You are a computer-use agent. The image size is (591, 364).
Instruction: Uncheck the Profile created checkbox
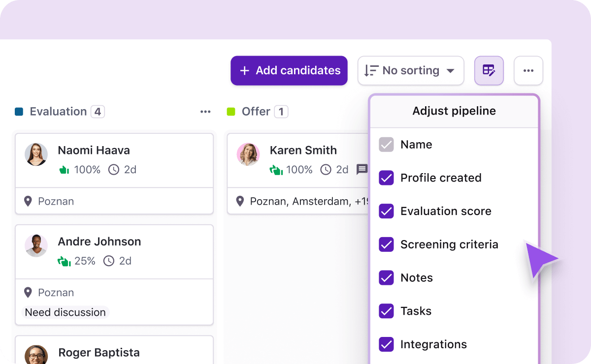[386, 178]
